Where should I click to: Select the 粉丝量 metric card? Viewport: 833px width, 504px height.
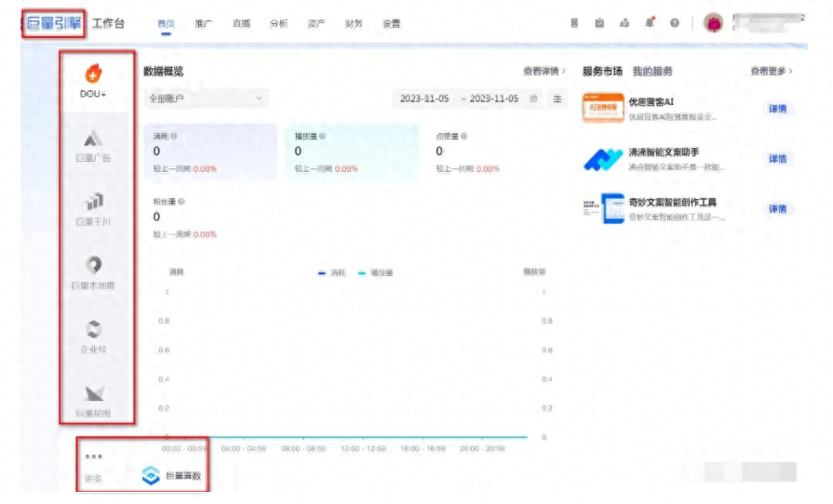point(210,218)
